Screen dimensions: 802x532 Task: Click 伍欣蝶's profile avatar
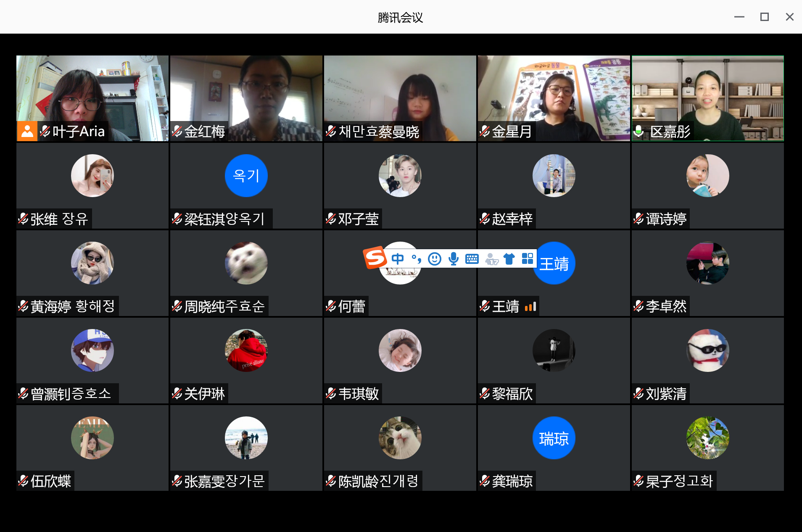tap(92, 438)
